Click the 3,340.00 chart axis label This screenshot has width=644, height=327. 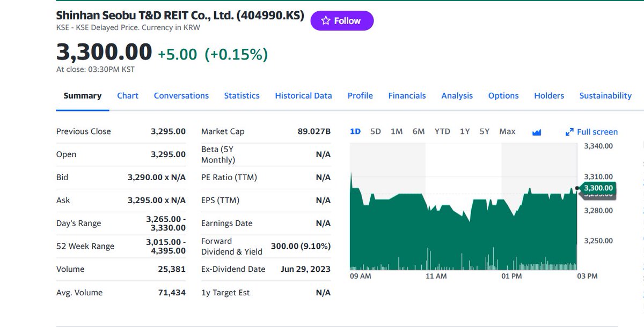click(598, 146)
